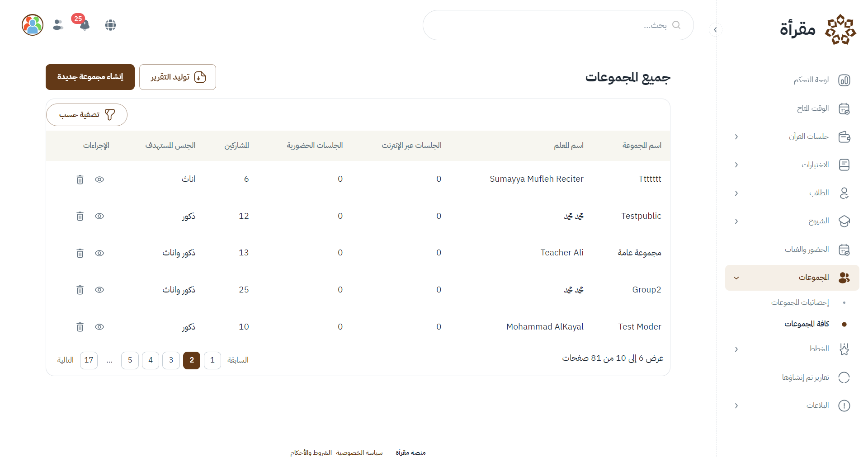The image size is (868, 462).
Task: Open إحصائيات المجموعات submenu item
Action: [x=800, y=302]
